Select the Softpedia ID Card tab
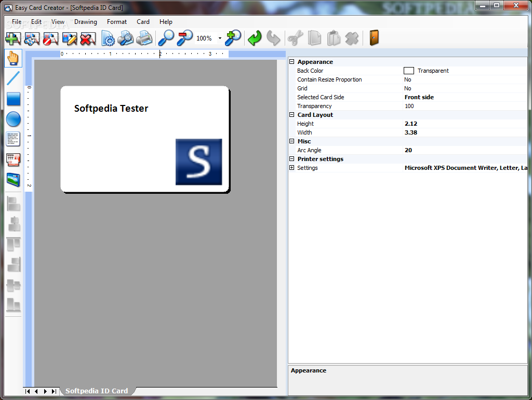This screenshot has height=400, width=532. pos(97,391)
